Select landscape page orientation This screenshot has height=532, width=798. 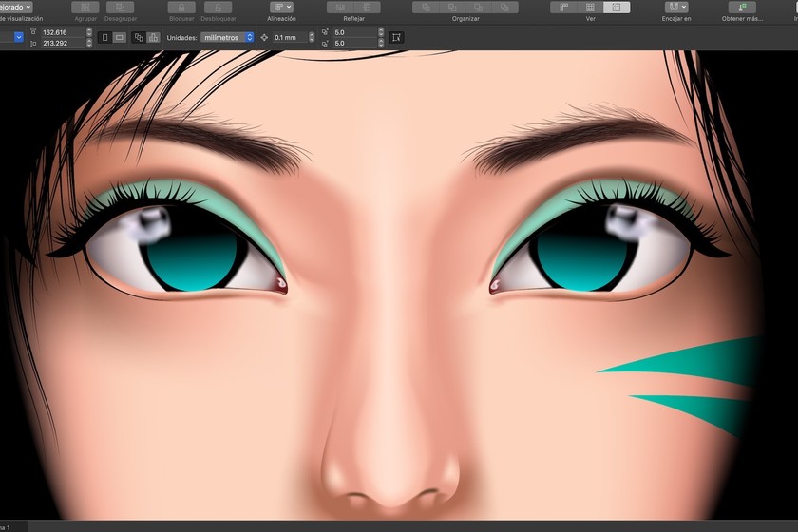tap(119, 37)
